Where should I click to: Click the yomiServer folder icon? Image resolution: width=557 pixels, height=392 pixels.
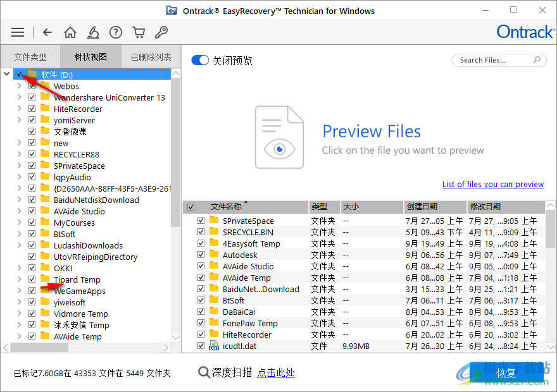pyautogui.click(x=45, y=119)
